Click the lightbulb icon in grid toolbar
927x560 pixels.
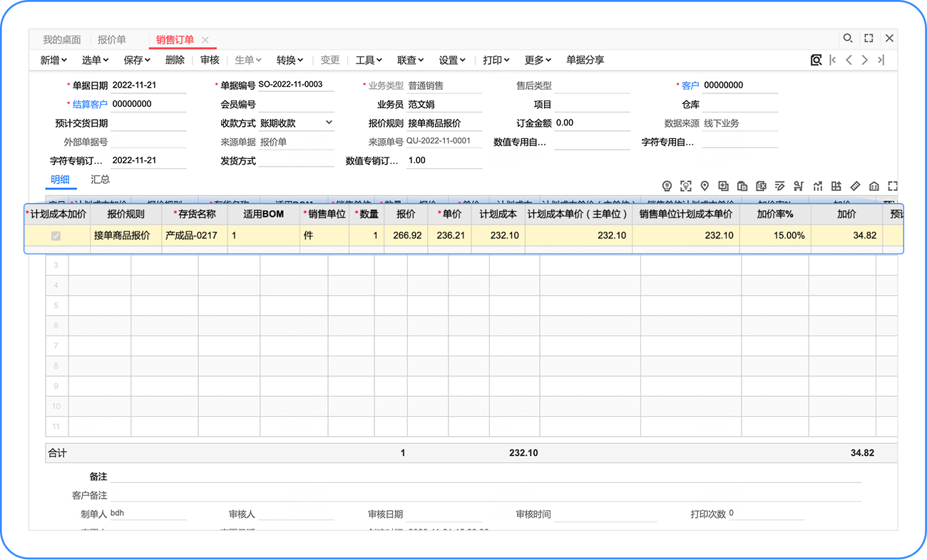(x=667, y=187)
